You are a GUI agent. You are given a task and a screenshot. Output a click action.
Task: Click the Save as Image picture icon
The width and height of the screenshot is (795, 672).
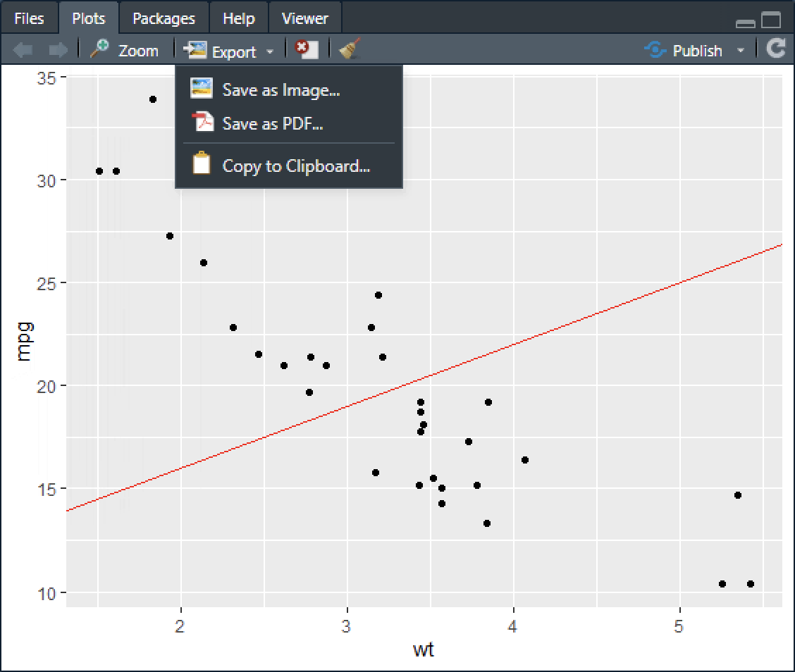[x=202, y=88]
